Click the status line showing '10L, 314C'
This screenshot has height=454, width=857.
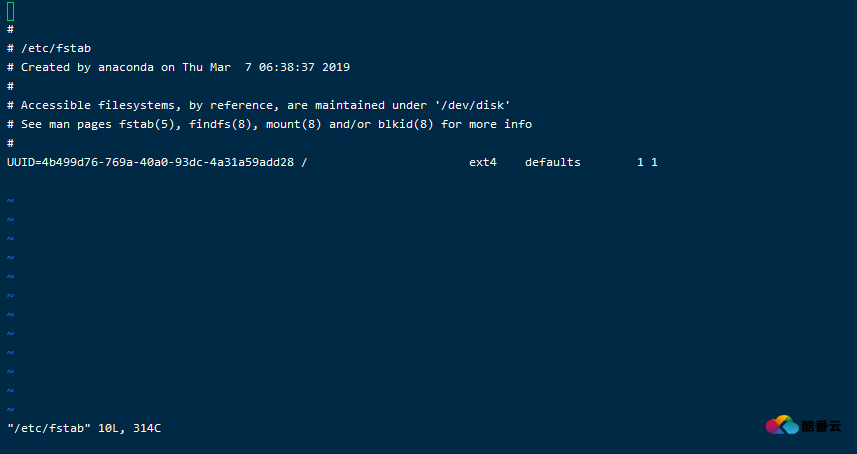84,428
